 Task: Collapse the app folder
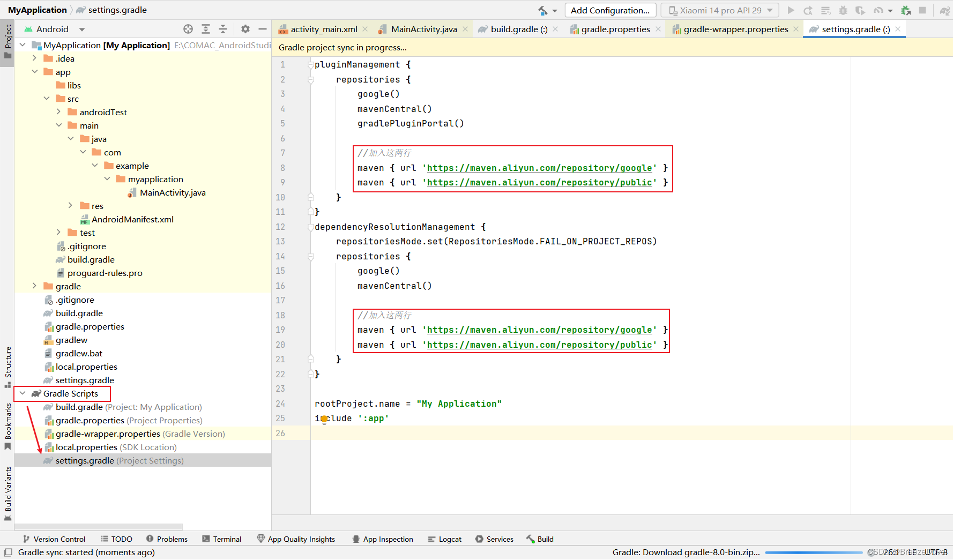34,71
